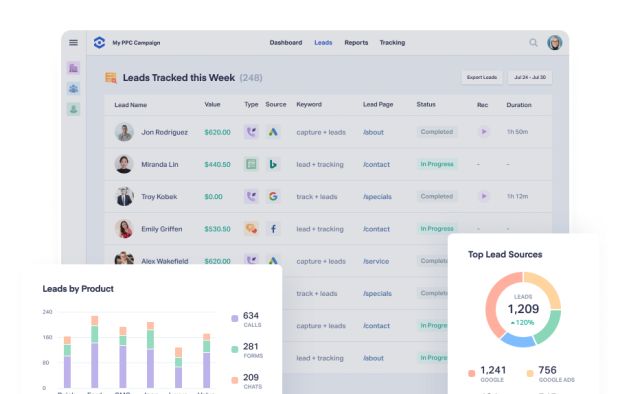Click form type icon for Miranda Lin
Viewport: 618px width, 394px height.
tap(251, 164)
